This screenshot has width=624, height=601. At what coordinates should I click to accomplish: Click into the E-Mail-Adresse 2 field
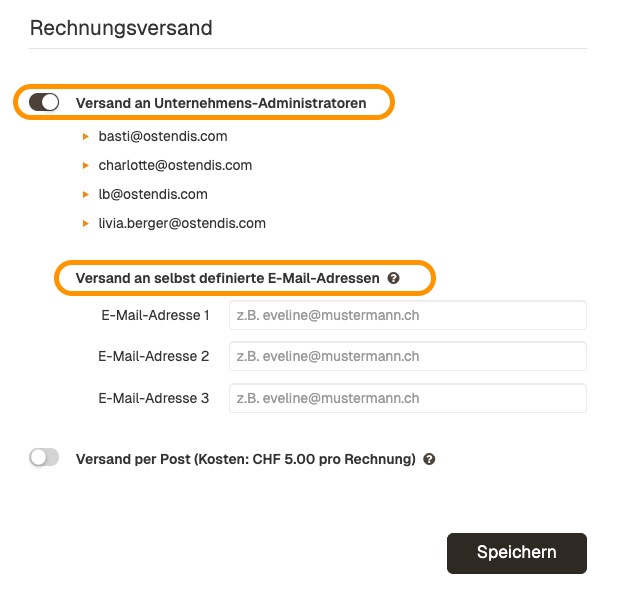point(407,356)
